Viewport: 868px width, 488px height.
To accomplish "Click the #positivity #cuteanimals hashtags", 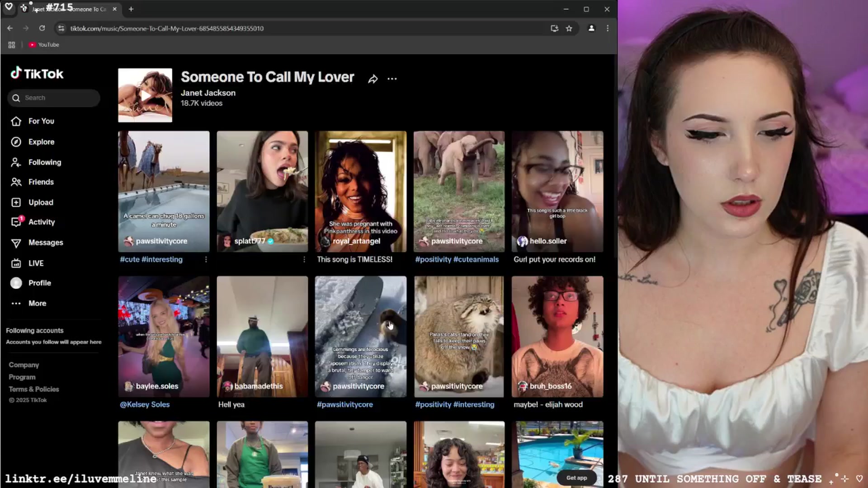I will coord(457,259).
